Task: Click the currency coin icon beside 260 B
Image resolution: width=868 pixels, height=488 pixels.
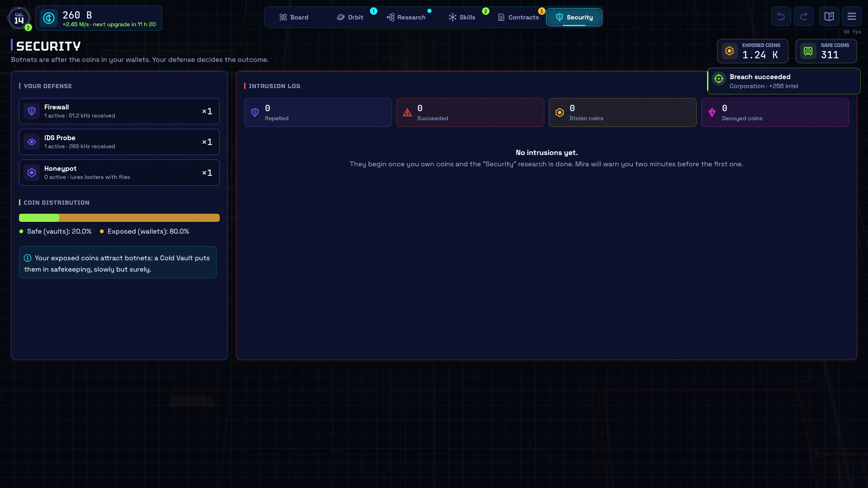Action: [x=49, y=18]
